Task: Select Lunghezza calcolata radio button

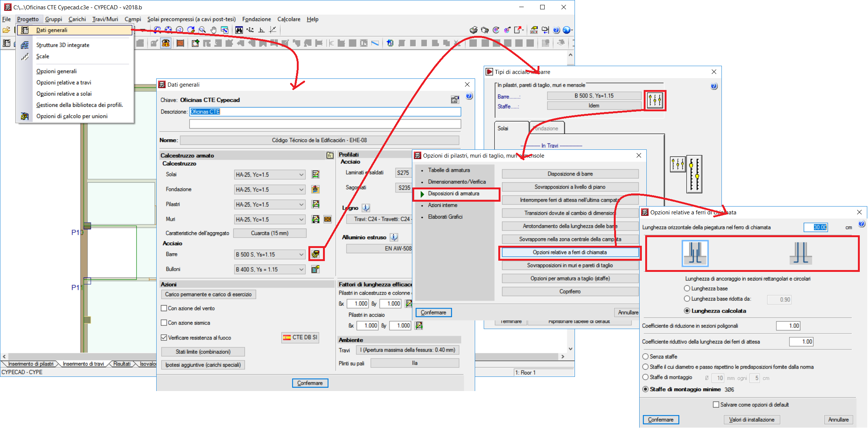Action: click(x=687, y=311)
